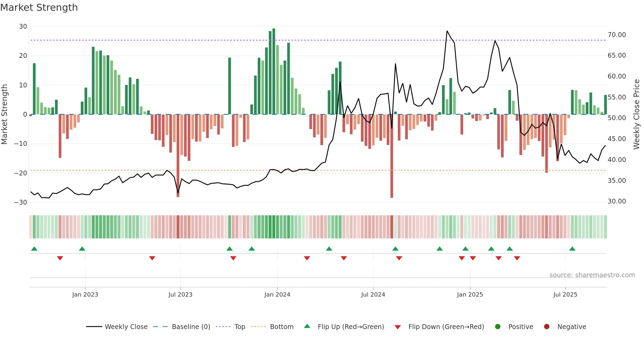Click the green Positive circle legend icon

(x=498, y=327)
